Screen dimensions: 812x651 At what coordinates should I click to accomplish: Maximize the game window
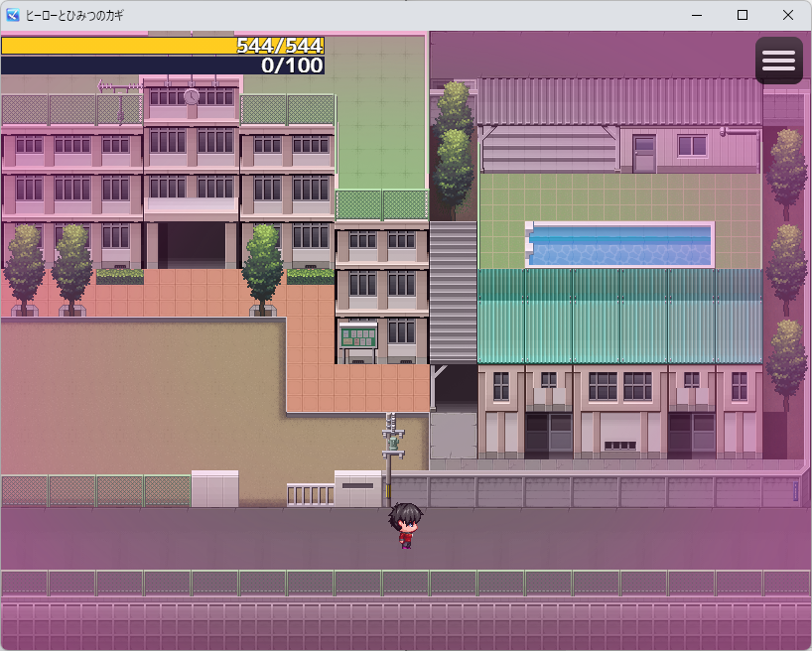tap(743, 15)
